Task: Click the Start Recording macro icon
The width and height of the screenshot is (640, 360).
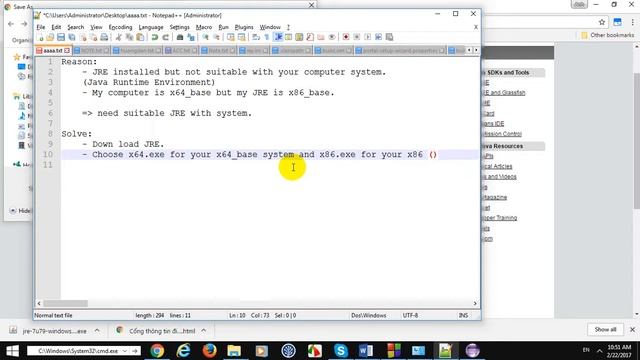Action: (x=346, y=38)
